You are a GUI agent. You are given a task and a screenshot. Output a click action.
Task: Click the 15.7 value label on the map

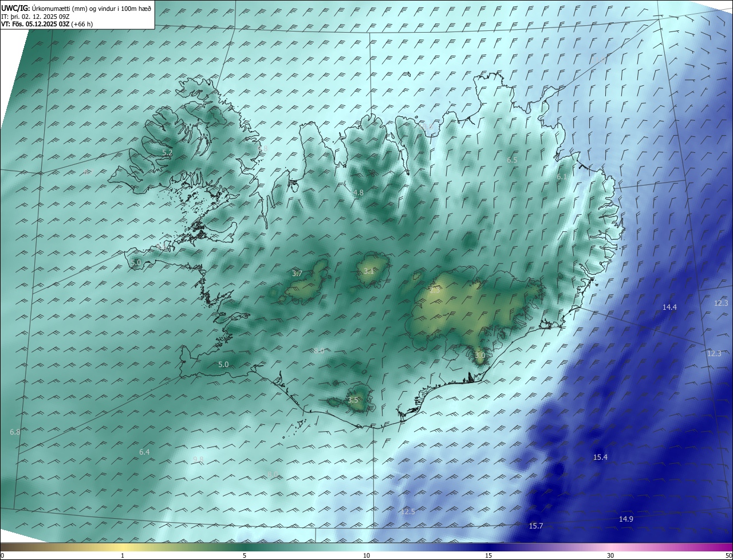pyautogui.click(x=536, y=526)
